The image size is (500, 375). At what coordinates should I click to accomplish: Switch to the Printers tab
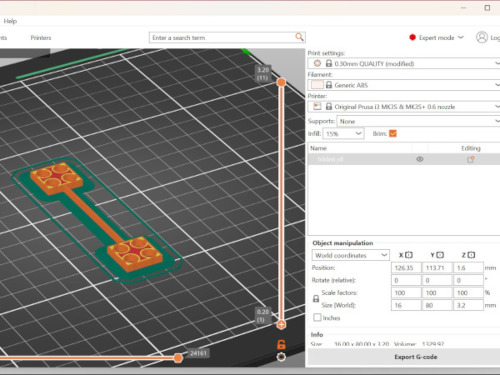point(41,38)
